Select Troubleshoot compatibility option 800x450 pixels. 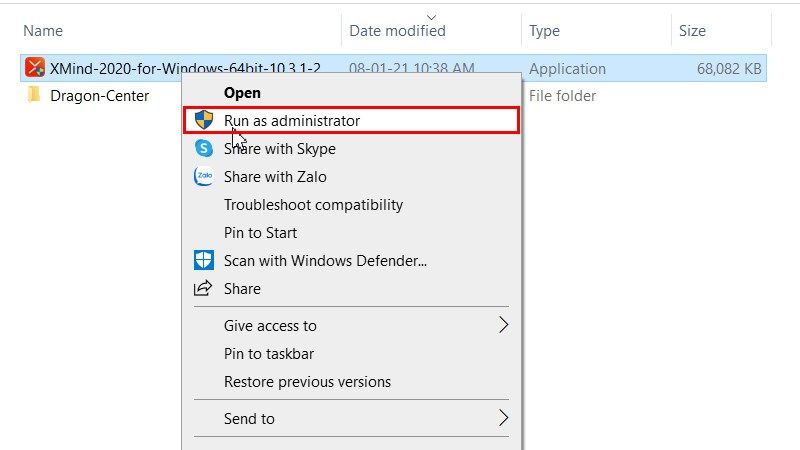coord(313,205)
